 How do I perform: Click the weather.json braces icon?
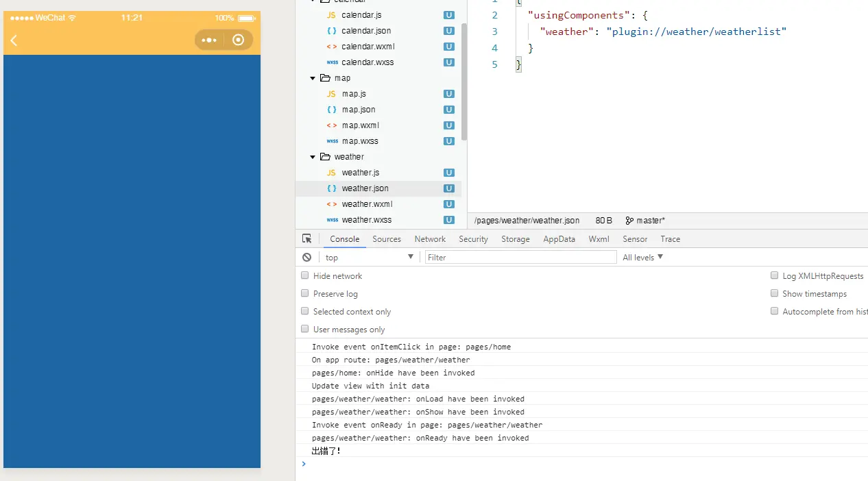point(331,188)
